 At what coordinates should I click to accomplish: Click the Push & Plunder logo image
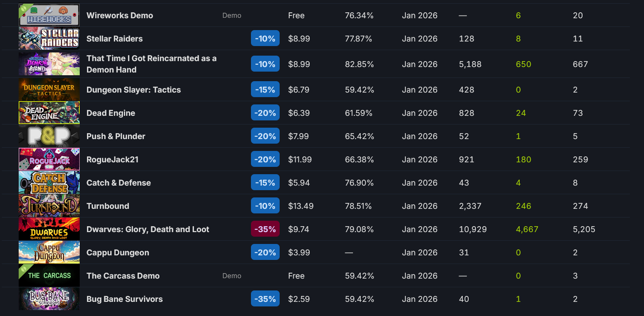click(x=49, y=136)
